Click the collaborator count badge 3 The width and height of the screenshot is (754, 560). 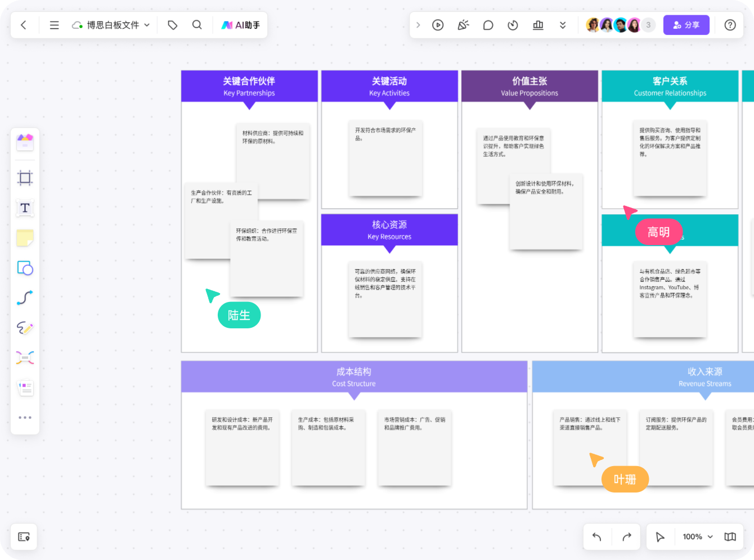[648, 25]
